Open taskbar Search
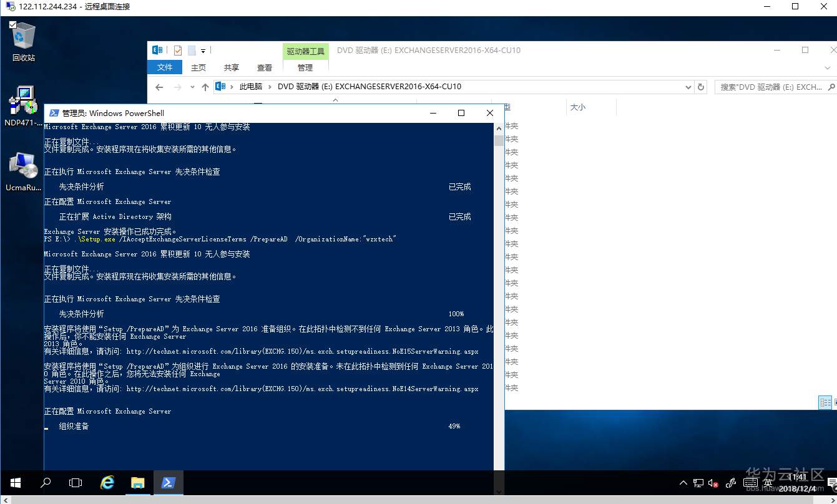Viewport: 837px width, 504px height. pos(45,483)
